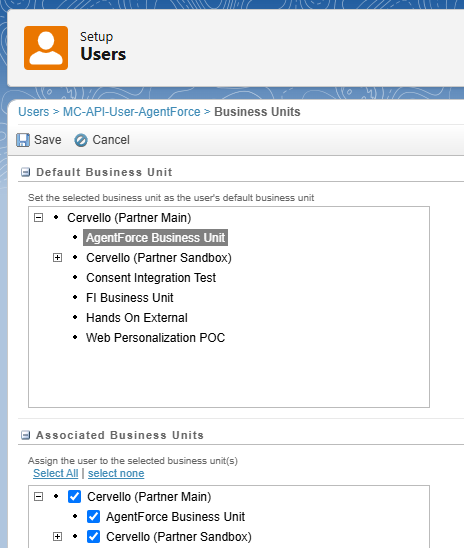Select Web Personalization POC as default unit
The width and height of the screenshot is (464, 548).
coord(155,338)
